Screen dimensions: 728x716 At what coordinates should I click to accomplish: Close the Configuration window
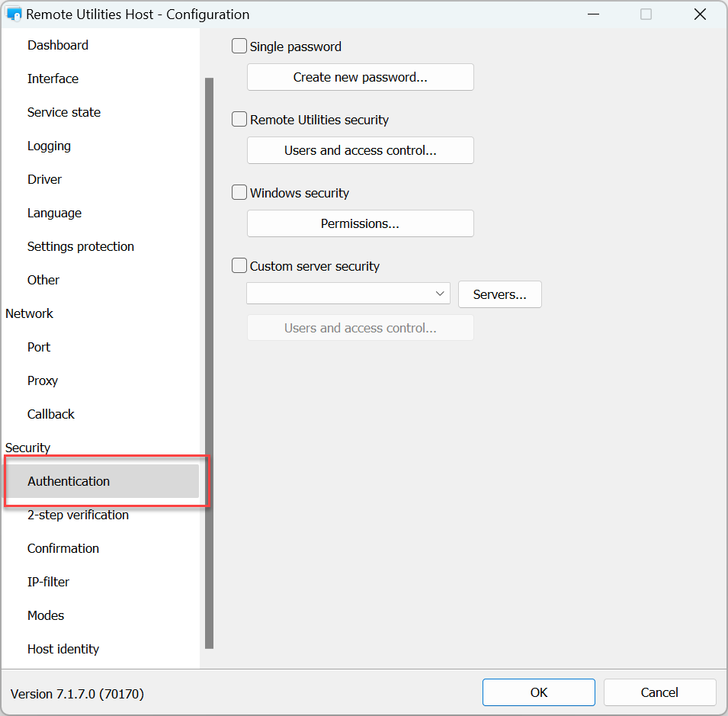[x=700, y=14]
